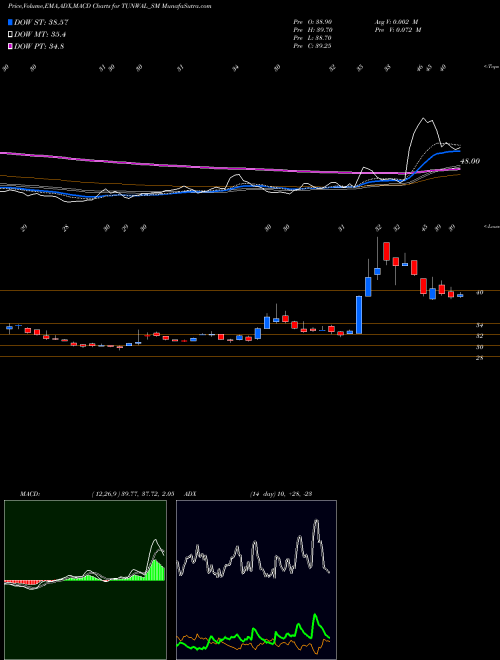Click the DOW PT legend label

click(x=39, y=46)
